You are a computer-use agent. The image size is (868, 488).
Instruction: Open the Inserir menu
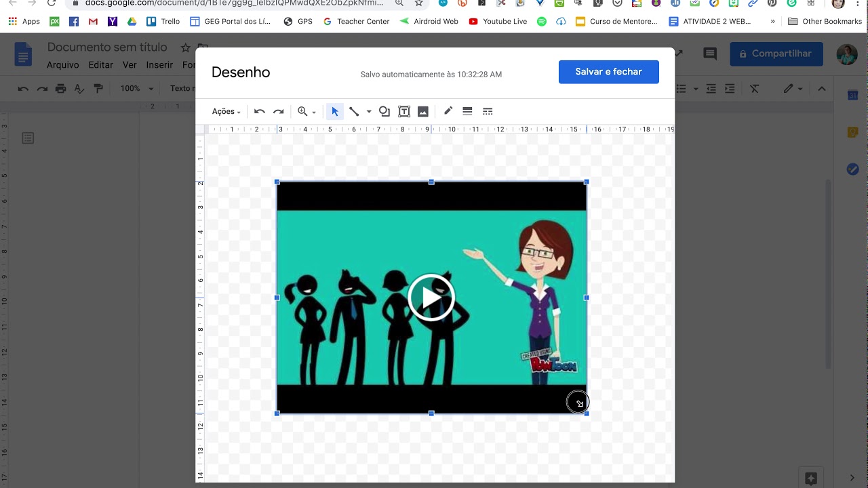(x=159, y=65)
